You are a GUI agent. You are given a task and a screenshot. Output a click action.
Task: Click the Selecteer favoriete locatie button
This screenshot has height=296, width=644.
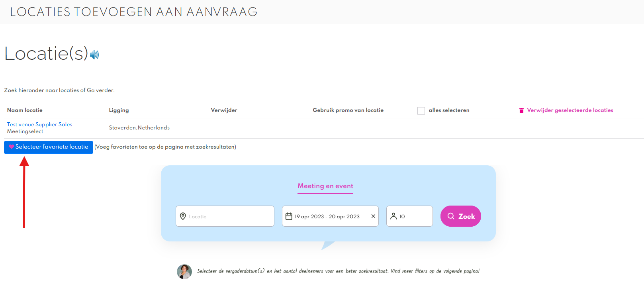coord(49,147)
